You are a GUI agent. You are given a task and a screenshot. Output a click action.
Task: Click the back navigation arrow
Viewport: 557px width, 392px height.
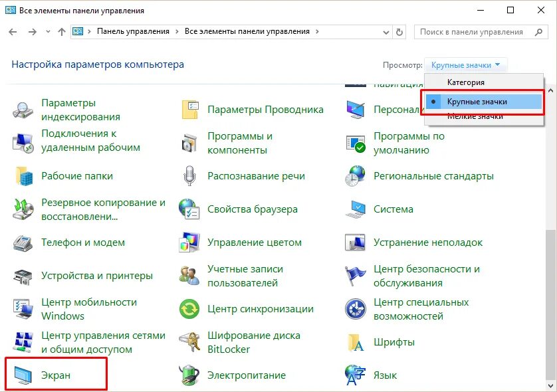pos(13,31)
